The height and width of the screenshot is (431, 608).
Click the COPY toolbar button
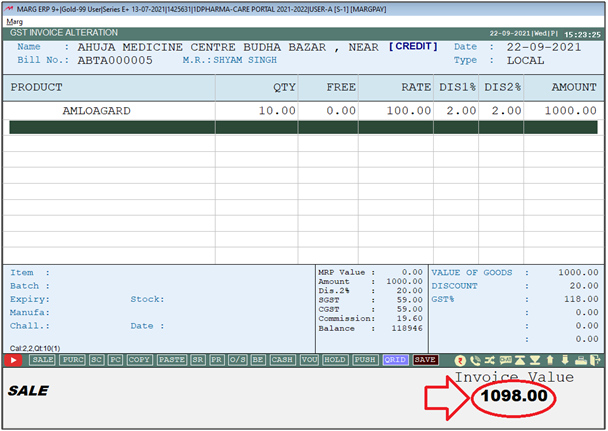coord(139,360)
